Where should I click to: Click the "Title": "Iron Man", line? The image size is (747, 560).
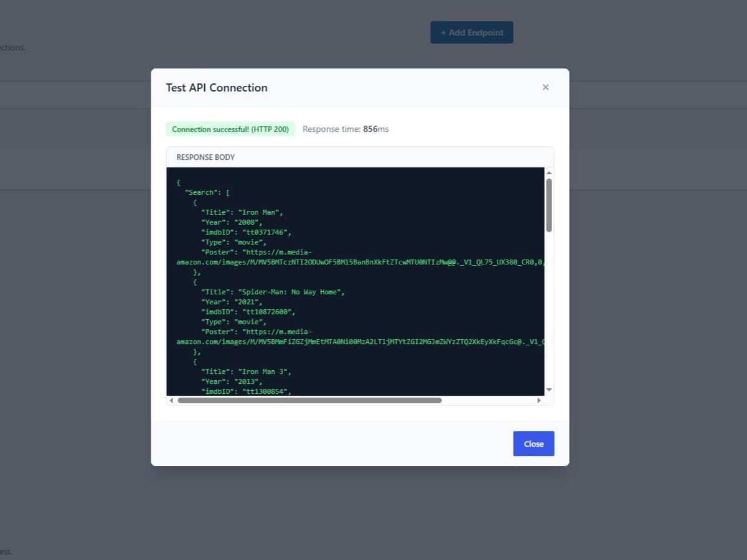[242, 212]
